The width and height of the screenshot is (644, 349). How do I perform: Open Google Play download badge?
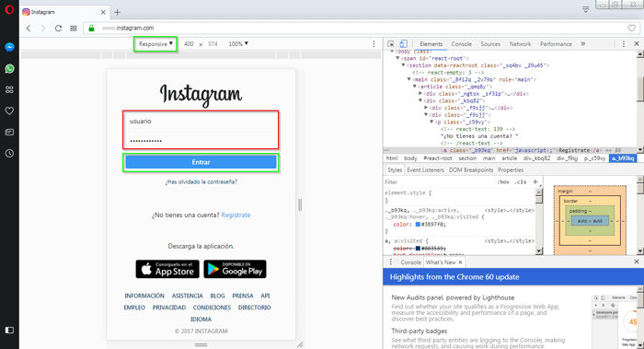click(235, 269)
